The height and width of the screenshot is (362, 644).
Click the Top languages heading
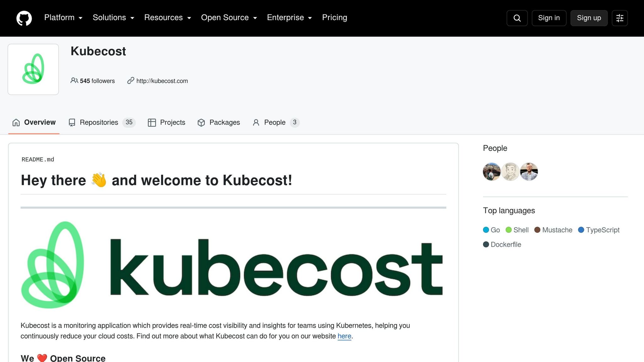[x=509, y=211]
